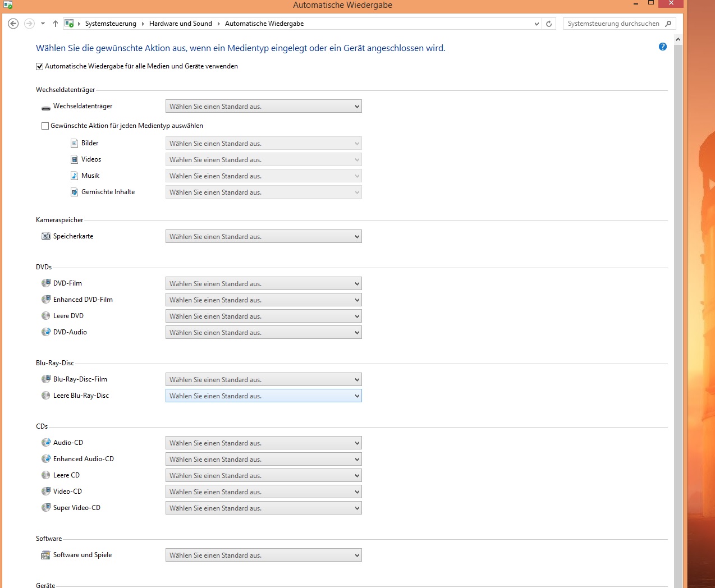The height and width of the screenshot is (588, 715).
Task: Click into the Systemsteuerung durchsuchen search field
Action: 613,24
